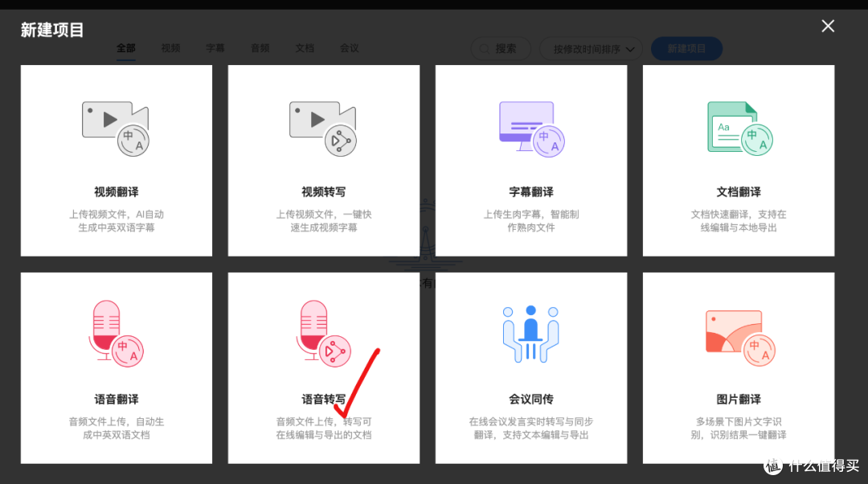Click description 音频文件上传，自动生成中英双语文档
Image resolution: width=868 pixels, height=484 pixels.
coord(117,428)
